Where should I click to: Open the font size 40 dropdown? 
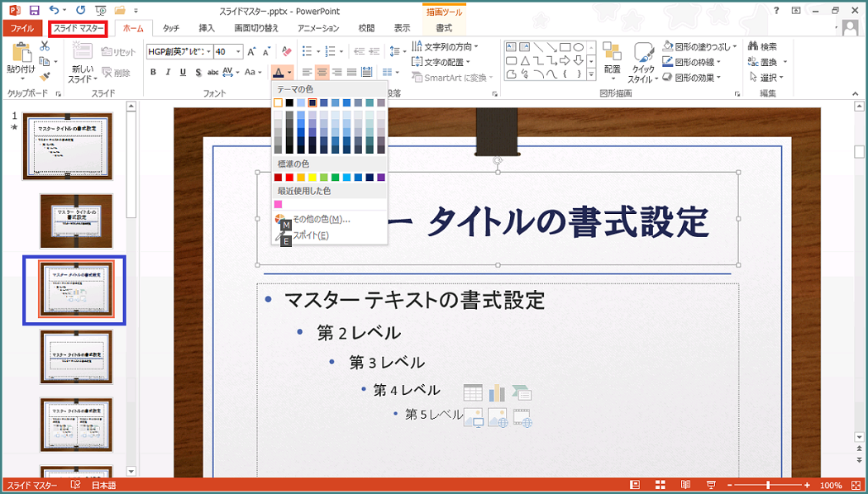(x=239, y=52)
